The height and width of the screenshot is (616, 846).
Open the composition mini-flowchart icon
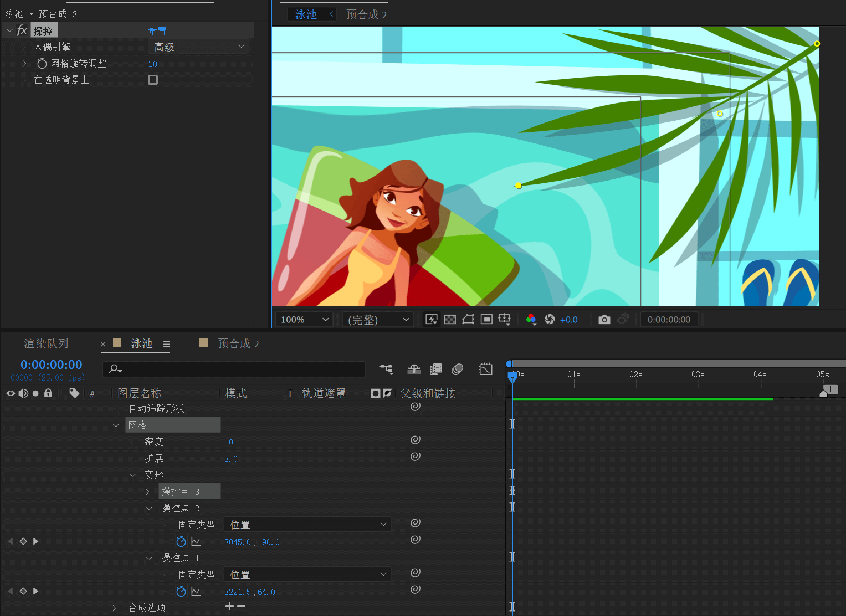(386, 369)
